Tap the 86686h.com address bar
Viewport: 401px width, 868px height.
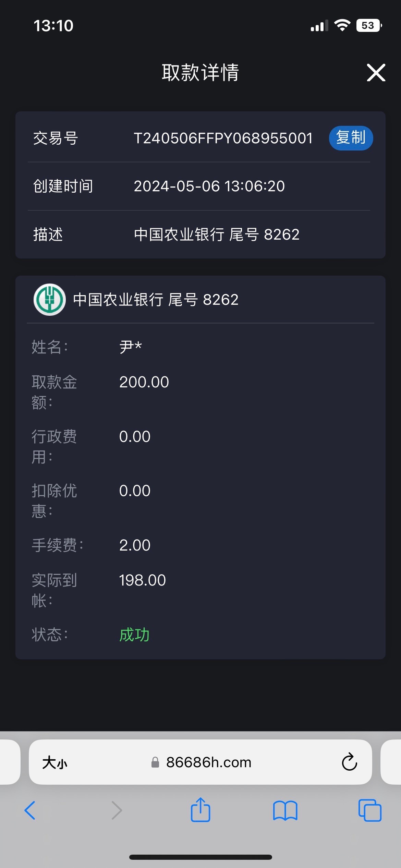click(x=208, y=762)
